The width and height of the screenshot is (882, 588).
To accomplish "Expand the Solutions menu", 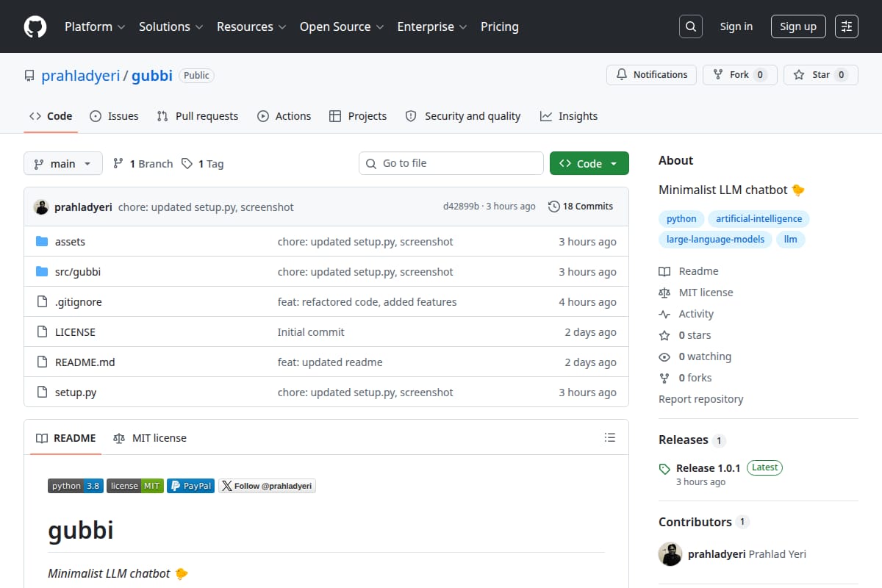I will tap(171, 26).
